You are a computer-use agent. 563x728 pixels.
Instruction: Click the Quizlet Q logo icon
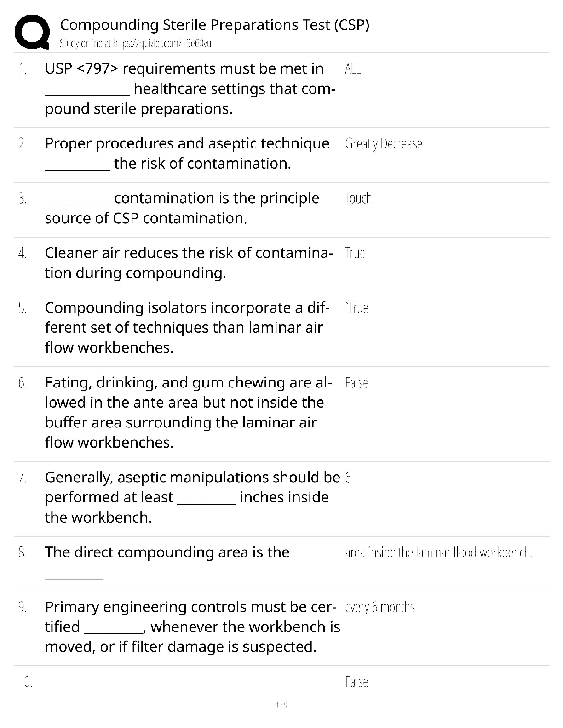click(32, 32)
